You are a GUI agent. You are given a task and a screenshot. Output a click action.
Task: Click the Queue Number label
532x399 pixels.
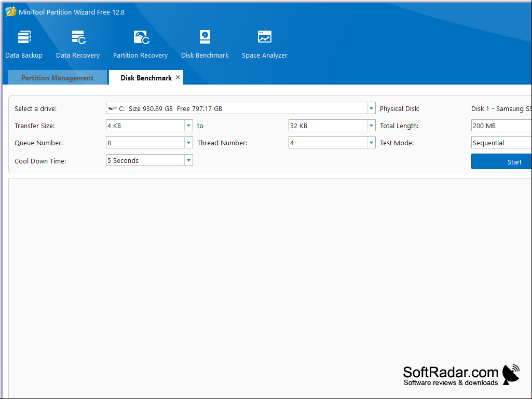(x=39, y=143)
